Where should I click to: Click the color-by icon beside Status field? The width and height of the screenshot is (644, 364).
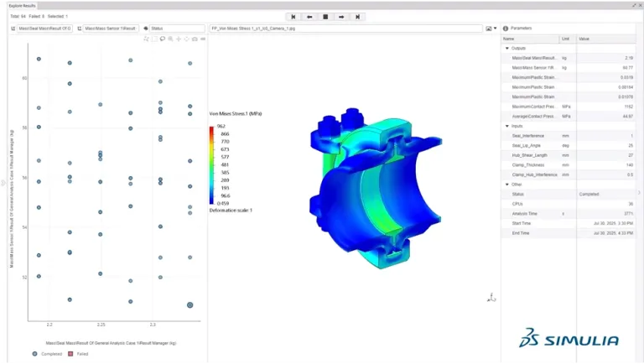(145, 29)
